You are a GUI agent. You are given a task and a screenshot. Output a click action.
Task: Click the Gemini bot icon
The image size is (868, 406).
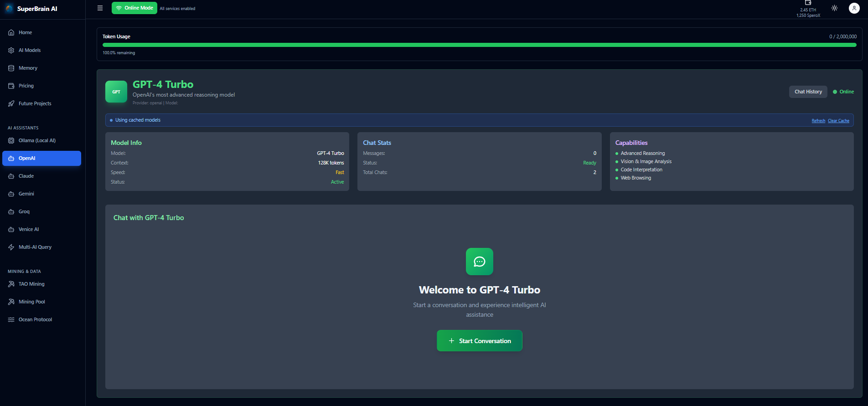[11, 194]
